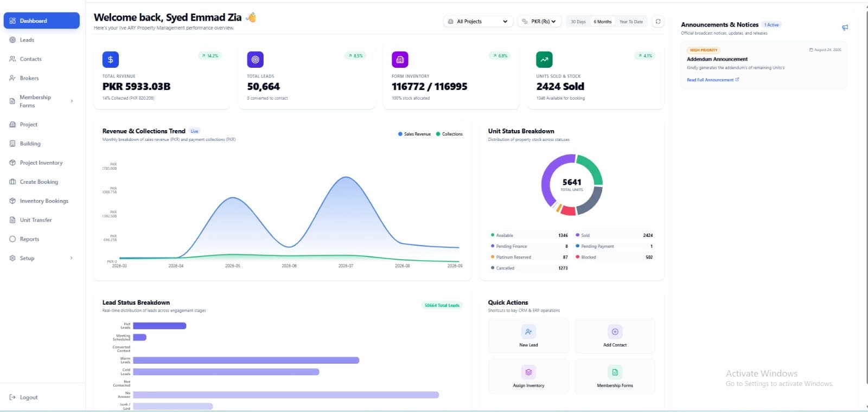The width and height of the screenshot is (868, 412).
Task: Click the megaphone icon in Announcements panel
Action: pyautogui.click(x=845, y=27)
